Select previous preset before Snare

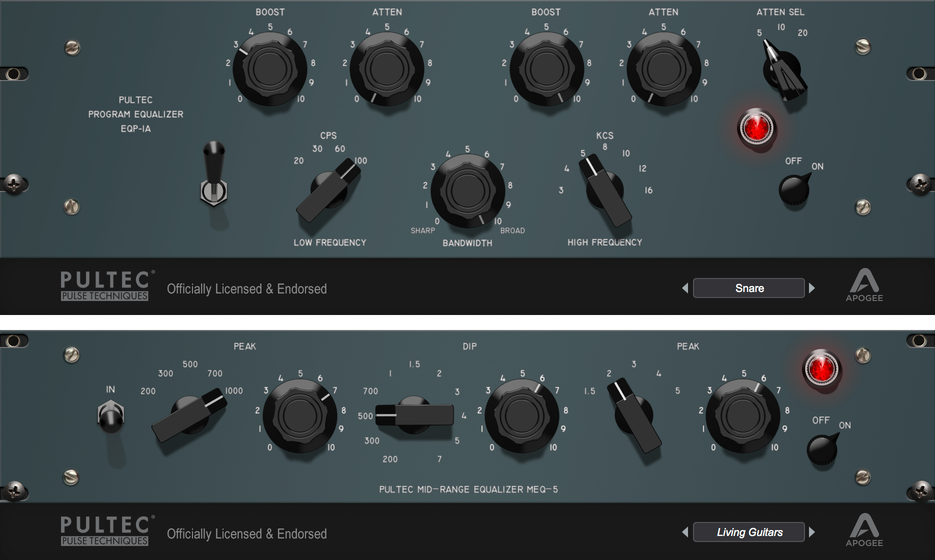point(685,288)
